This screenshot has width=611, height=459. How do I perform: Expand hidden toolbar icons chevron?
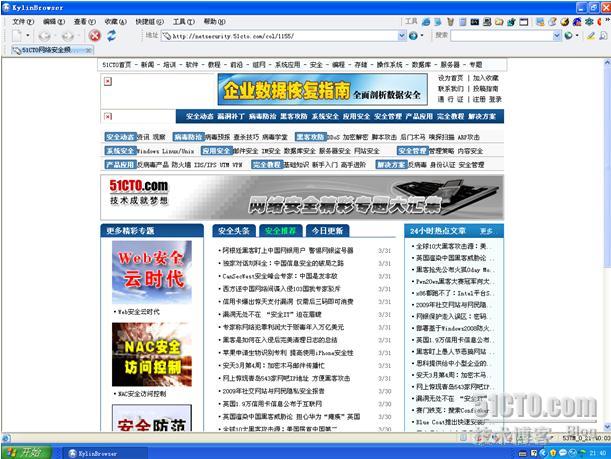click(x=609, y=22)
